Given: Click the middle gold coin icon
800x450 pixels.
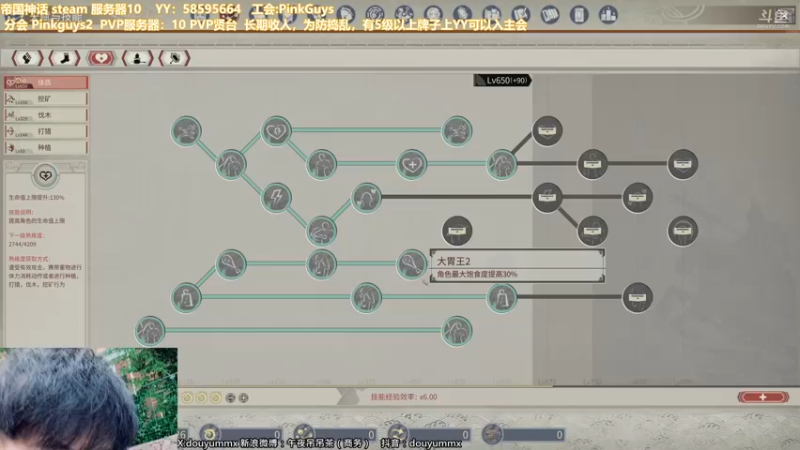Looking at the screenshot, I should [x=202, y=397].
